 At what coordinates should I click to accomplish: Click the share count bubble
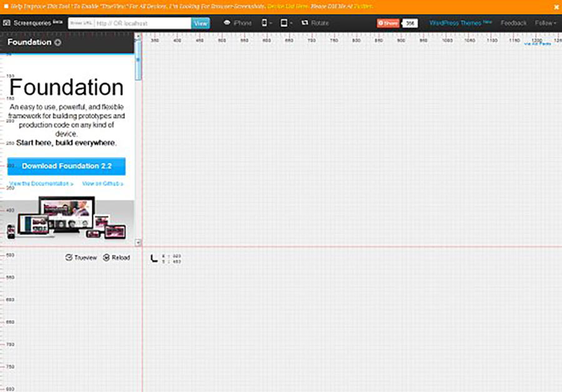pyautogui.click(x=410, y=23)
